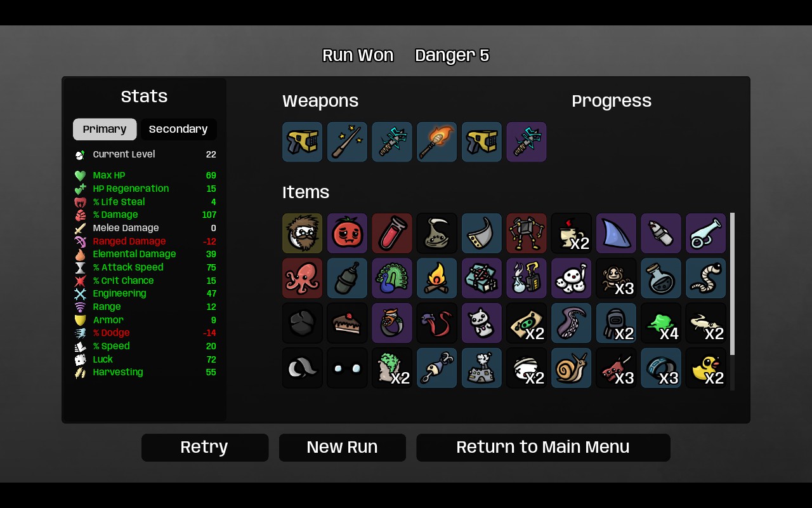Start a New Run
812x508 pixels.
[x=343, y=448]
